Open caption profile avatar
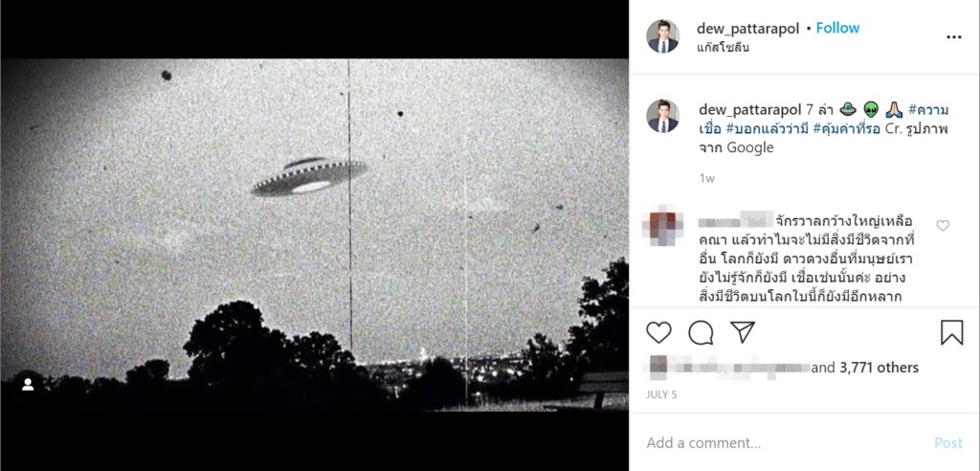Image resolution: width=980 pixels, height=471 pixels. (662, 117)
